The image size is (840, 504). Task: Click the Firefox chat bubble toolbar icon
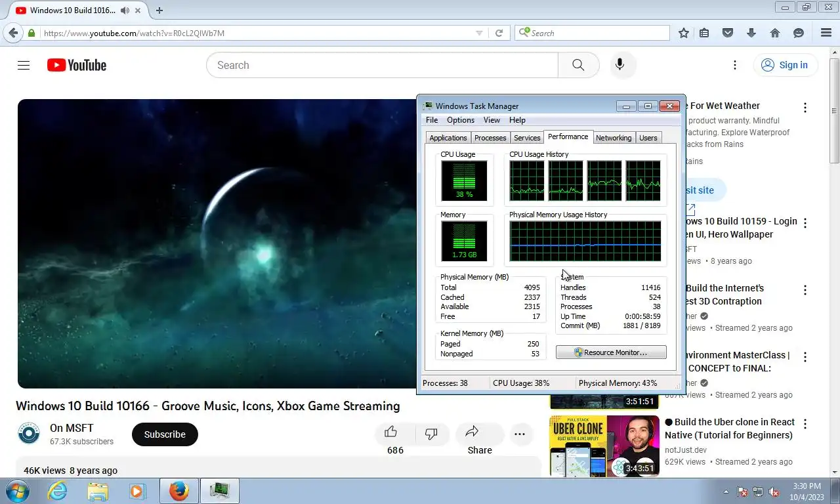[799, 33]
